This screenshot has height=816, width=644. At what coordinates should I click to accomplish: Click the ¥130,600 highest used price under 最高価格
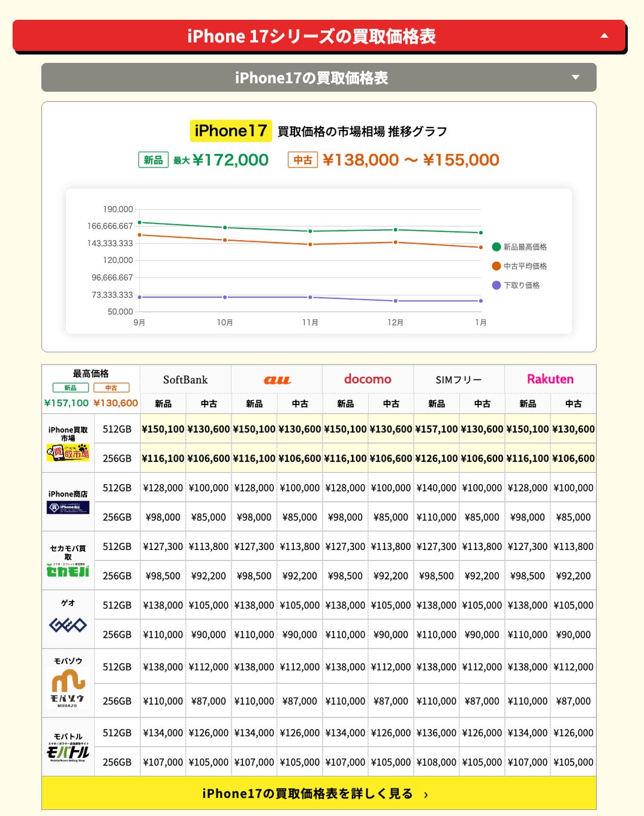[x=115, y=403]
